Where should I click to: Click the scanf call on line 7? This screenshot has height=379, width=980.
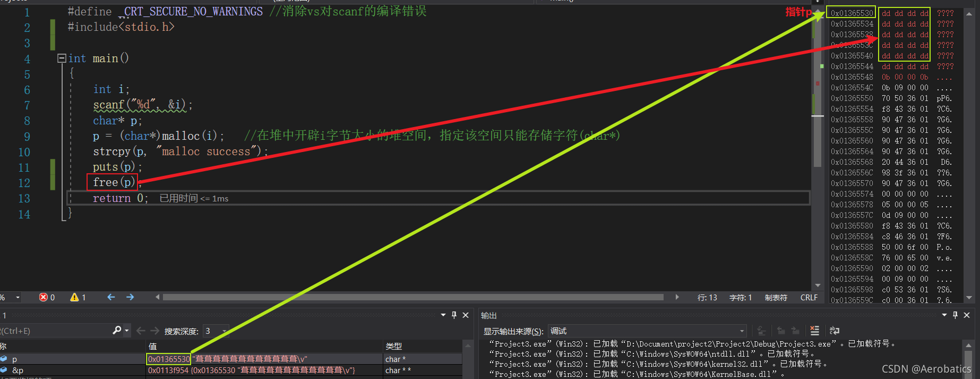[x=142, y=105]
